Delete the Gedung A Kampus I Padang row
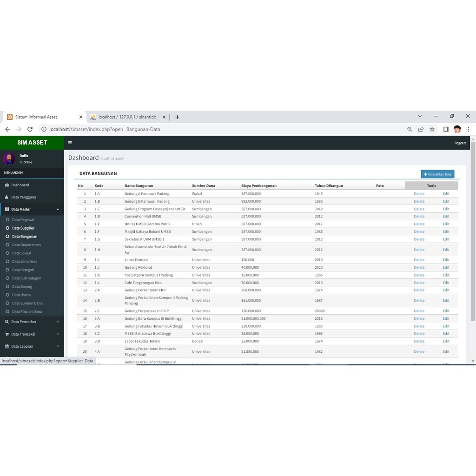The width and height of the screenshot is (476, 476). pyautogui.click(x=419, y=194)
